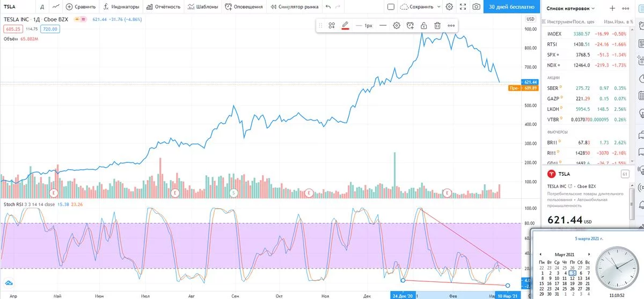644x299 pixels.
Task: Select the NDX row in the watchlist
Action: tap(587, 65)
